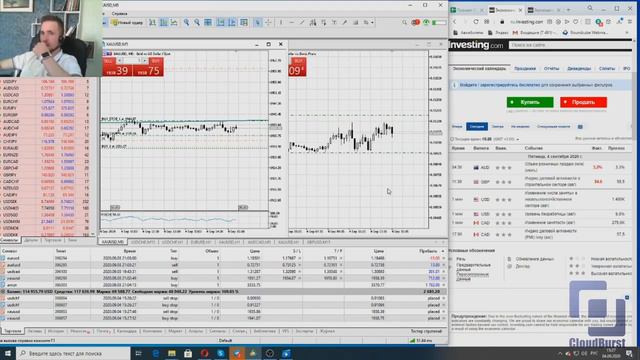Screen dimensions: 640x360
Task: Zoom out on the chart
Action: point(197,22)
